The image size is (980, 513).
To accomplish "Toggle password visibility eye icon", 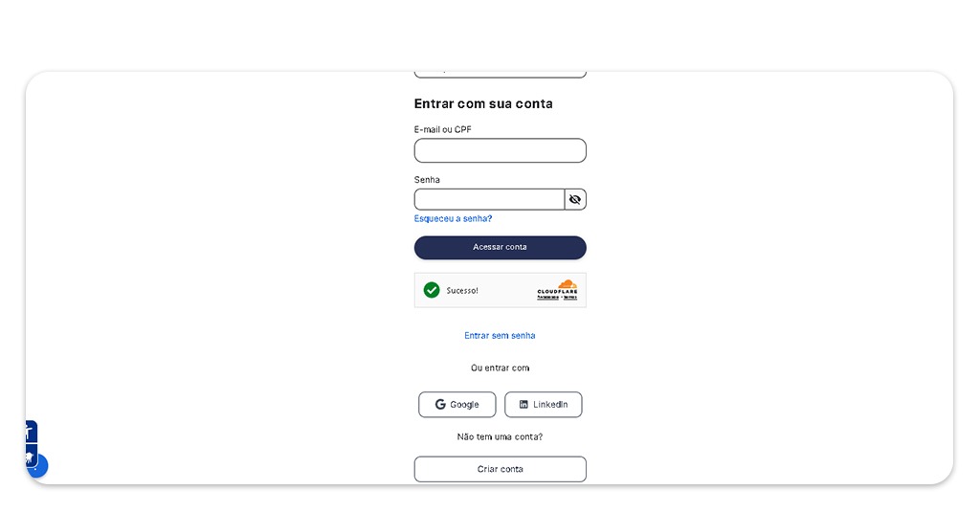I will click(x=574, y=199).
